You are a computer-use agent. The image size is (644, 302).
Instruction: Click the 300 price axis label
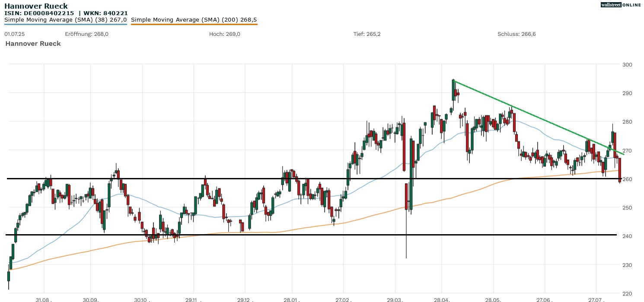tap(627, 65)
